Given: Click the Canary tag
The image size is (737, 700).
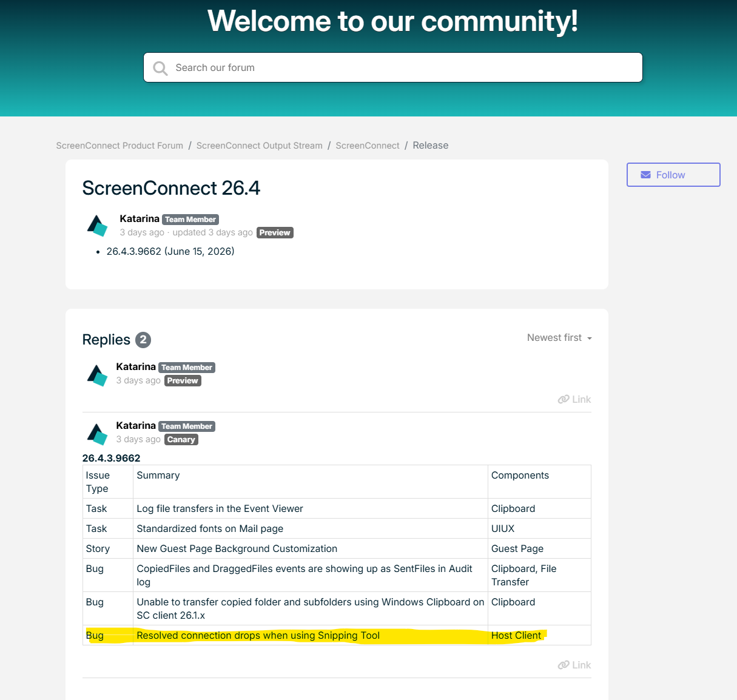Looking at the screenshot, I should pyautogui.click(x=181, y=439).
